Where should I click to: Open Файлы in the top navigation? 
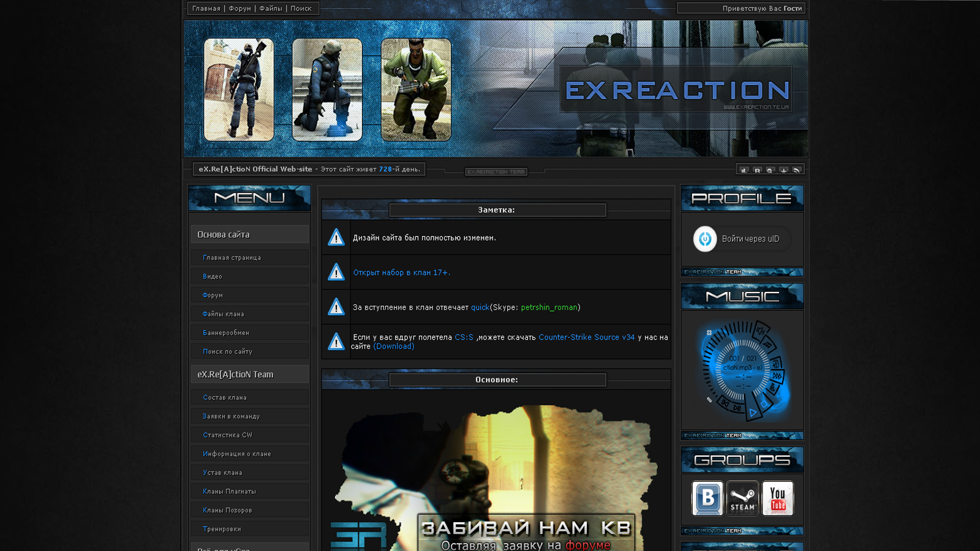271,9
